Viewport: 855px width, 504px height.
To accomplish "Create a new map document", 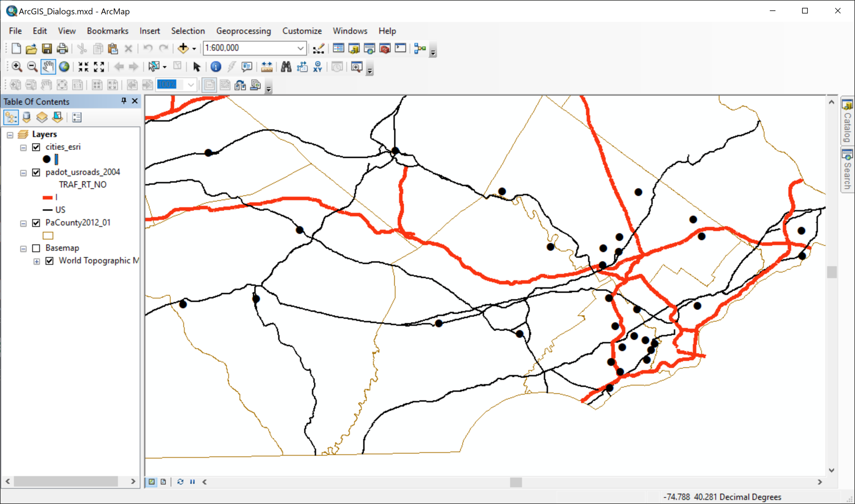I will pos(16,48).
